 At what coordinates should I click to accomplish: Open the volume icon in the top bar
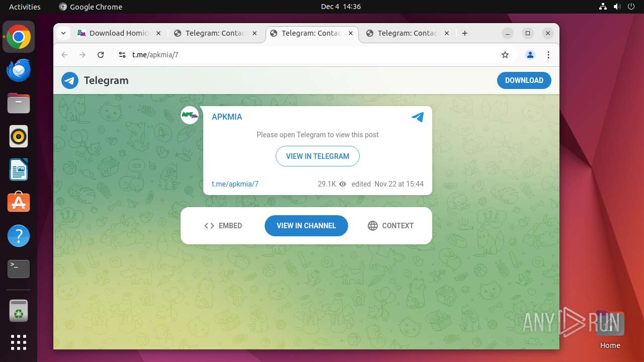(x=617, y=7)
